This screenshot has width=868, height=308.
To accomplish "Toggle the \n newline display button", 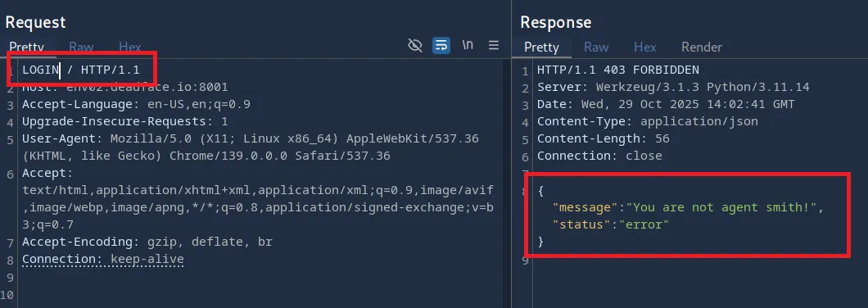I will tap(468, 45).
